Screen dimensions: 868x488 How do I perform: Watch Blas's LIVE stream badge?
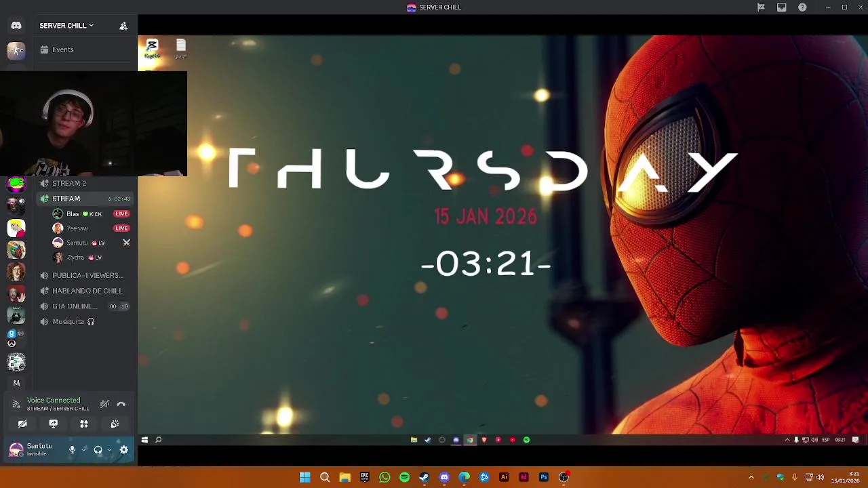(121, 214)
